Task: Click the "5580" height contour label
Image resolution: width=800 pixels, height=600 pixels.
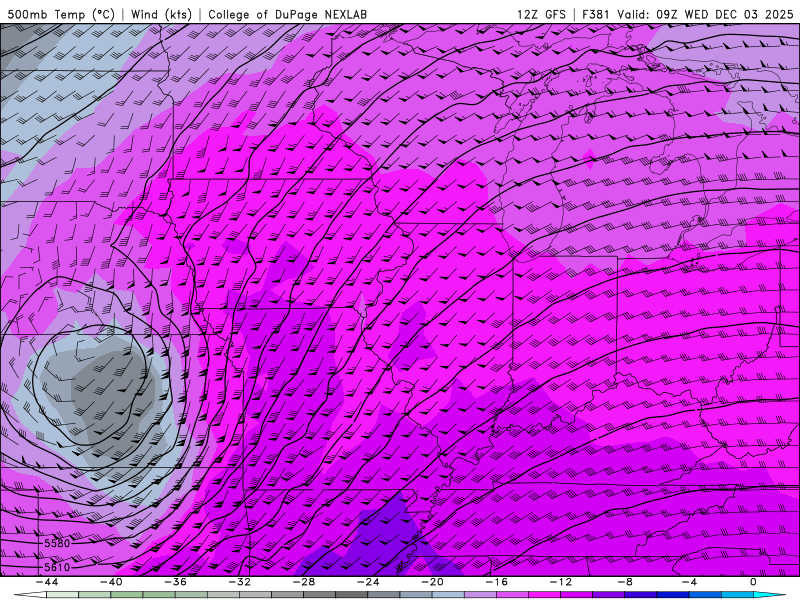Action: [x=57, y=543]
